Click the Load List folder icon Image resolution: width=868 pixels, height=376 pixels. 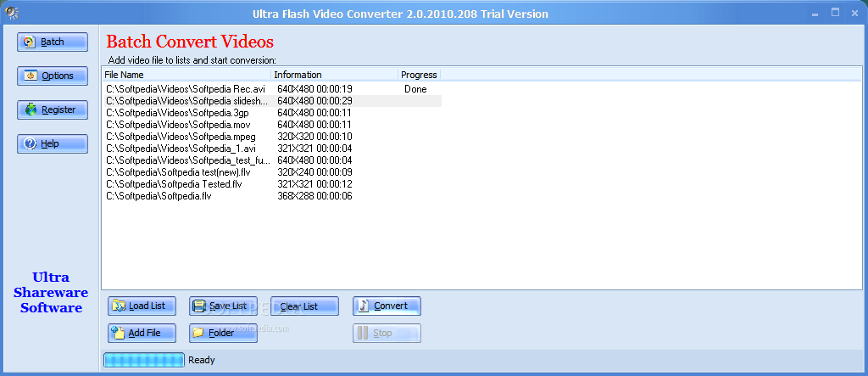click(119, 306)
